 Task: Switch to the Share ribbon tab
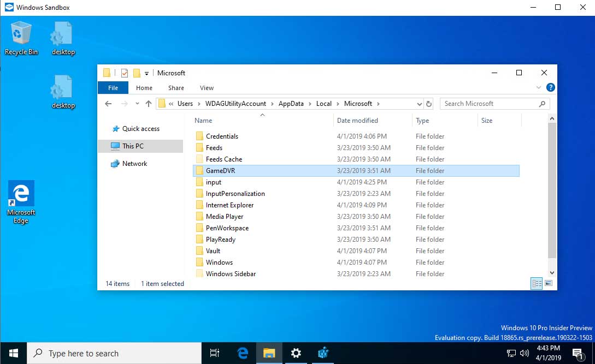pyautogui.click(x=176, y=87)
